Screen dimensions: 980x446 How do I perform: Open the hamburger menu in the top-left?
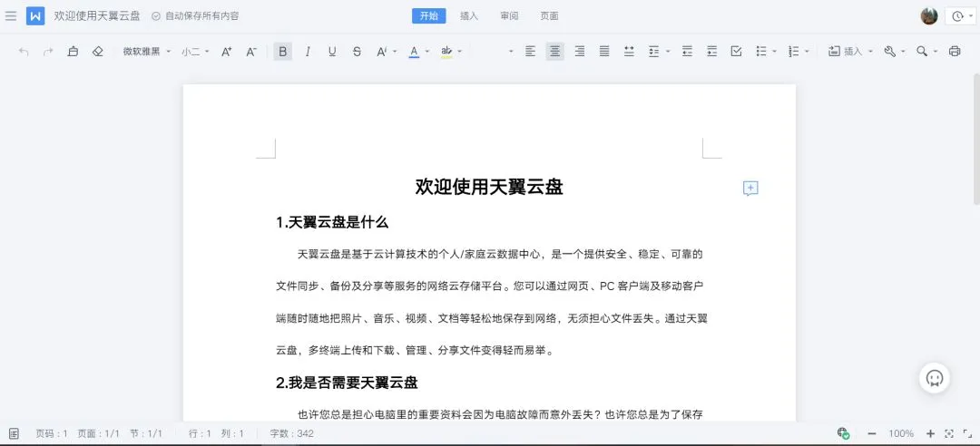click(x=11, y=16)
